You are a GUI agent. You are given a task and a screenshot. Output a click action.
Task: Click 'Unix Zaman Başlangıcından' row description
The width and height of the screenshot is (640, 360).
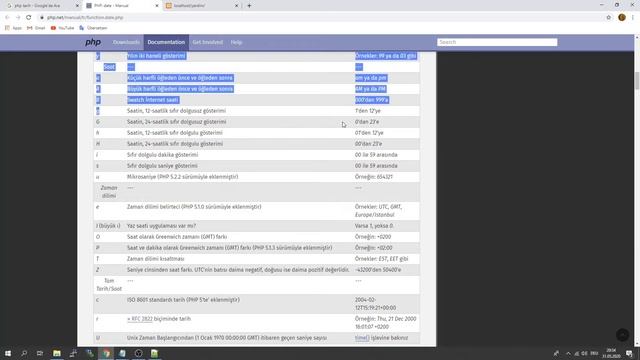[x=227, y=338]
